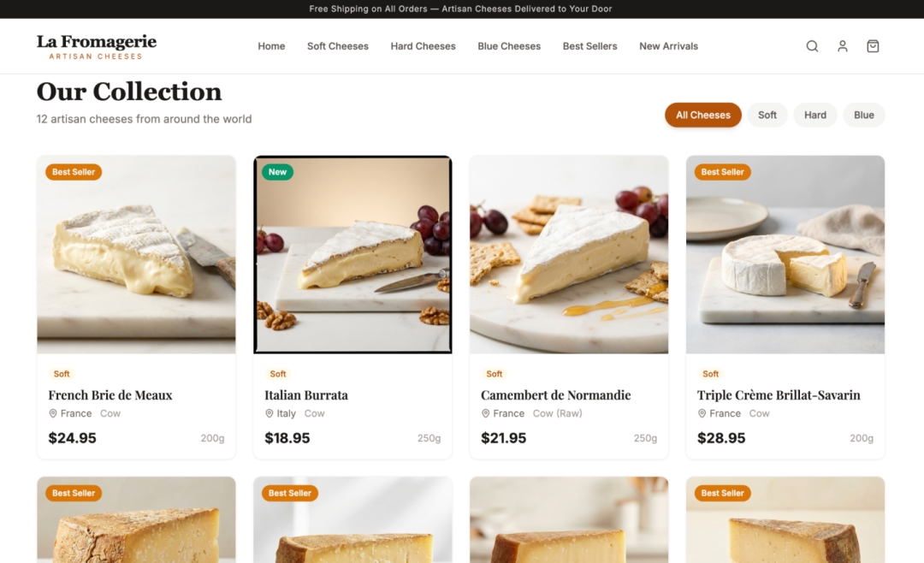
Task: Filter collection by Blue cheeses pill
Action: tap(864, 115)
